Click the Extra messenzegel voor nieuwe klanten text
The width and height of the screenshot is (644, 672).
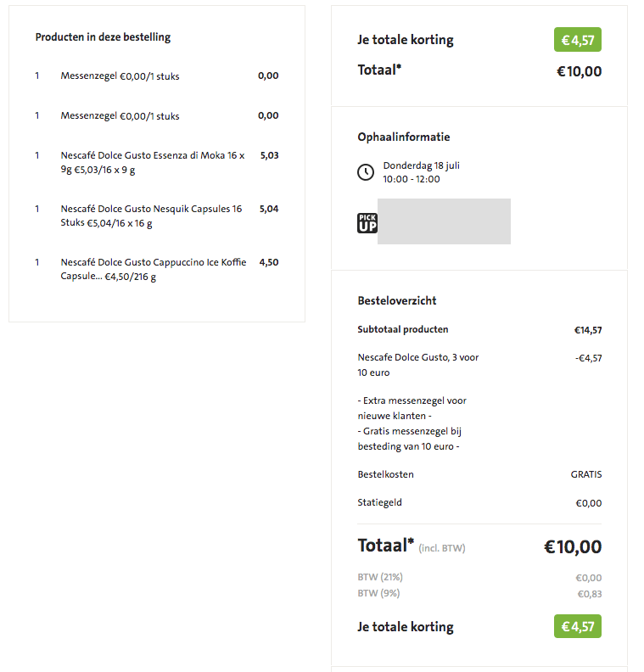click(x=412, y=408)
